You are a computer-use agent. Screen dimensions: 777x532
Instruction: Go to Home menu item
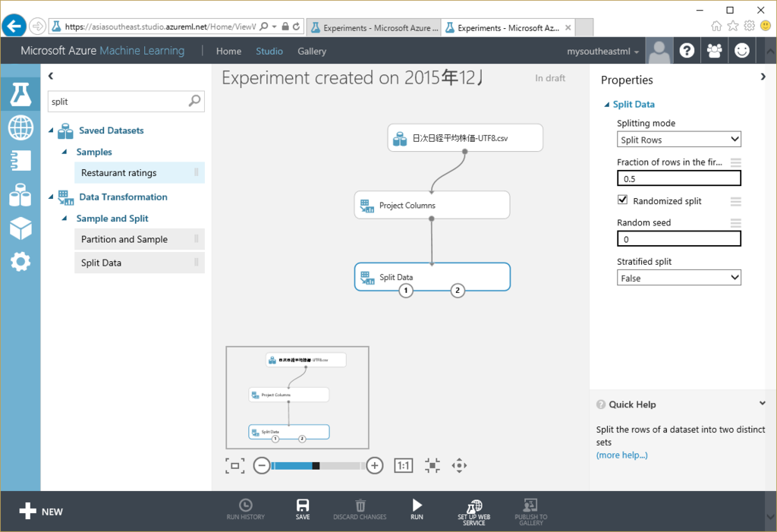pos(228,51)
